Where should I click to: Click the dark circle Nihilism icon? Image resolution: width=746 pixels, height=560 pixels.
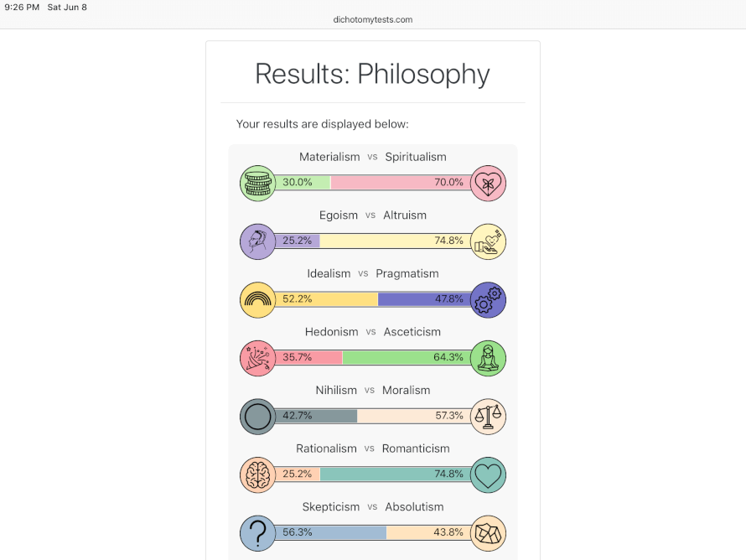pos(257,416)
